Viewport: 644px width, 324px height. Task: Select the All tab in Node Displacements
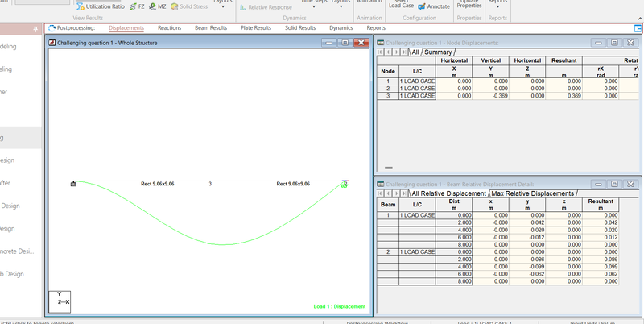point(415,52)
